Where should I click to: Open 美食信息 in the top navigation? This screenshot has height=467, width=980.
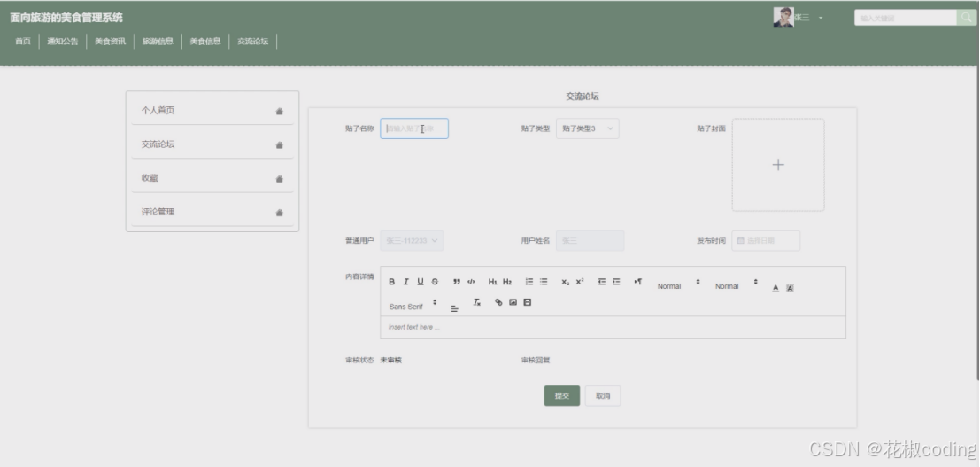click(205, 42)
